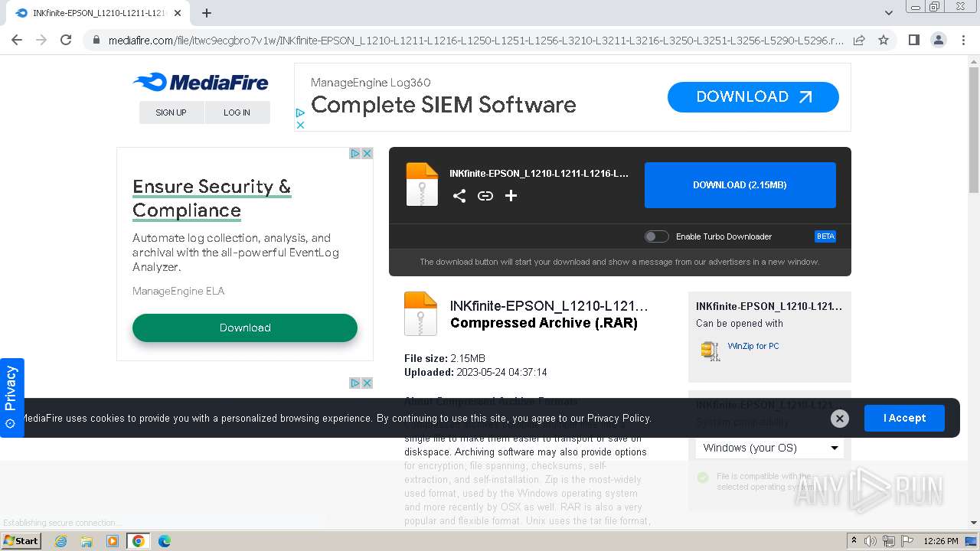The image size is (980, 551).
Task: Click DOWNLOAD (2.15MB) button
Action: (740, 185)
